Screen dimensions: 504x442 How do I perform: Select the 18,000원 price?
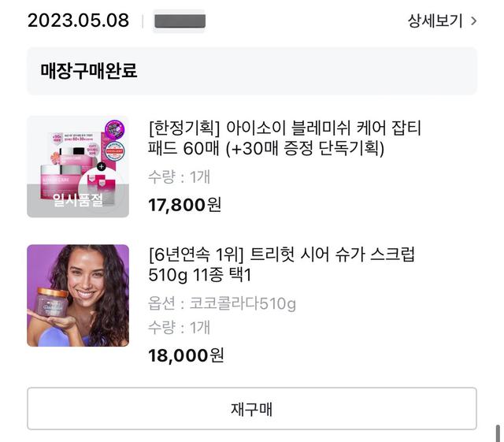click(x=186, y=355)
